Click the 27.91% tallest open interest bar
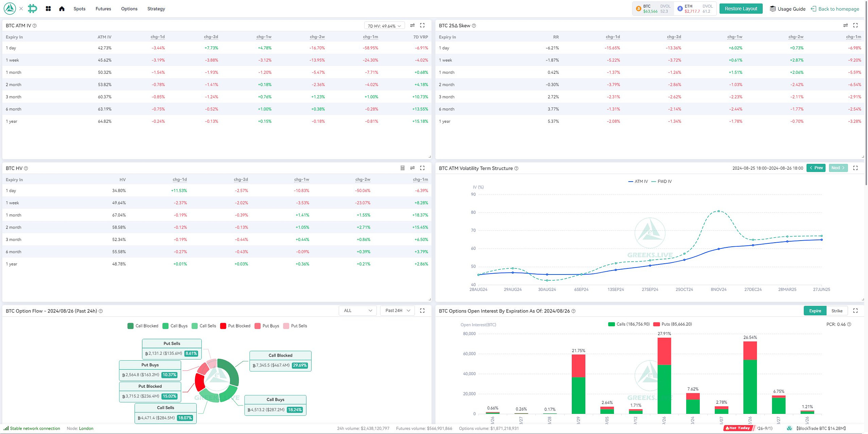Screen dimensions: 868x434 pos(664,375)
